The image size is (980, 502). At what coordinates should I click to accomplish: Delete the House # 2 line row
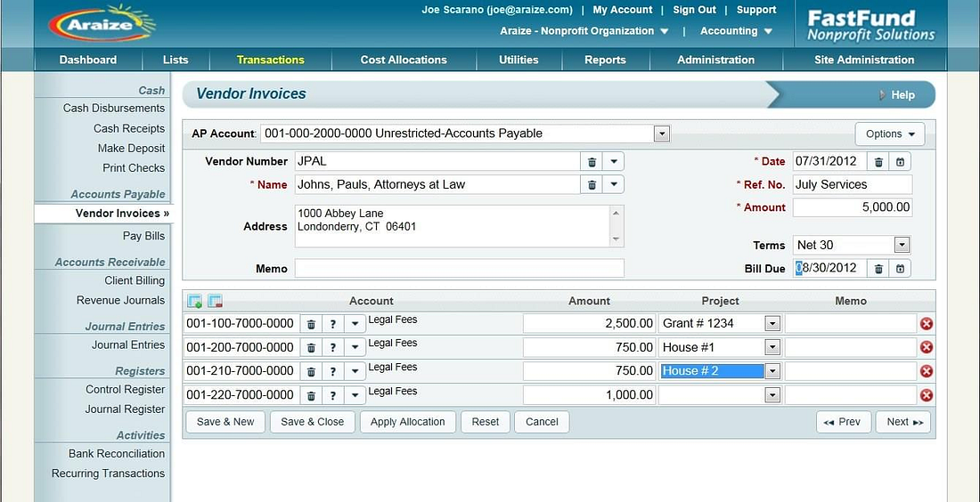927,371
